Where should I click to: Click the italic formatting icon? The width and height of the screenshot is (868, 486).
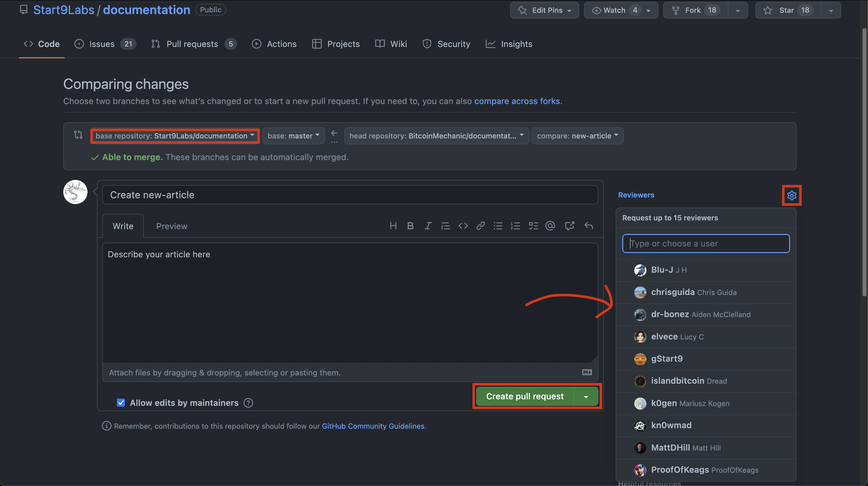[x=428, y=226]
